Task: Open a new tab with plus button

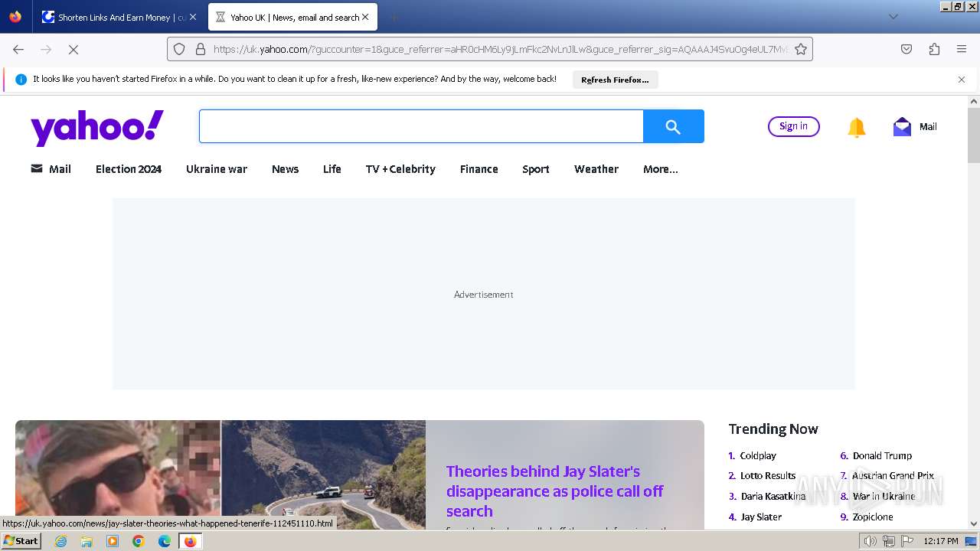Action: [x=394, y=17]
